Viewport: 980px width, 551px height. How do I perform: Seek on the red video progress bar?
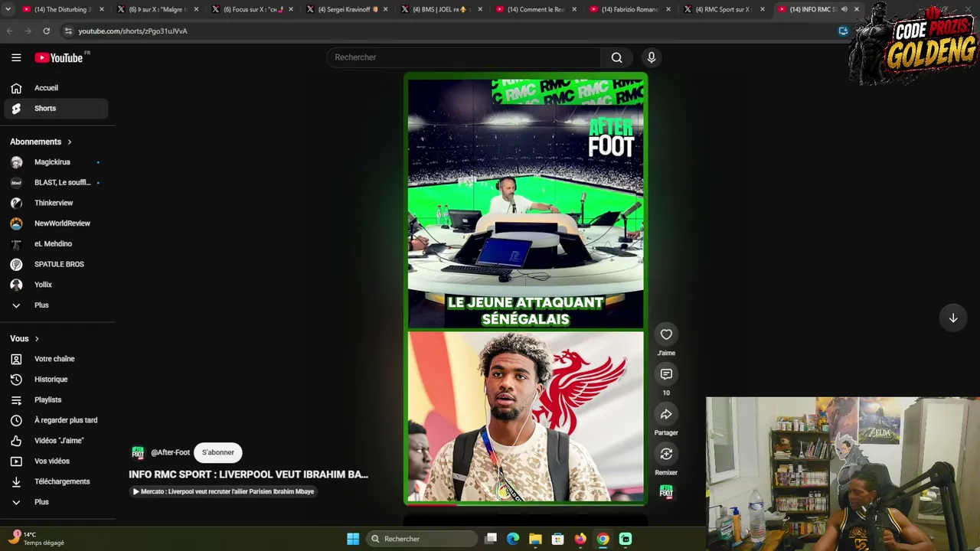pos(526,504)
